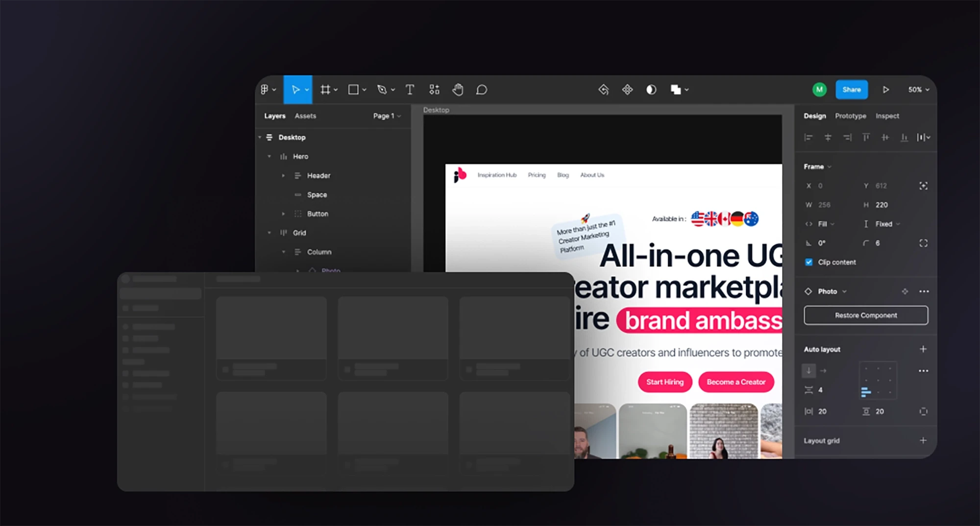
Task: Click go to main component icon
Action: coord(905,291)
